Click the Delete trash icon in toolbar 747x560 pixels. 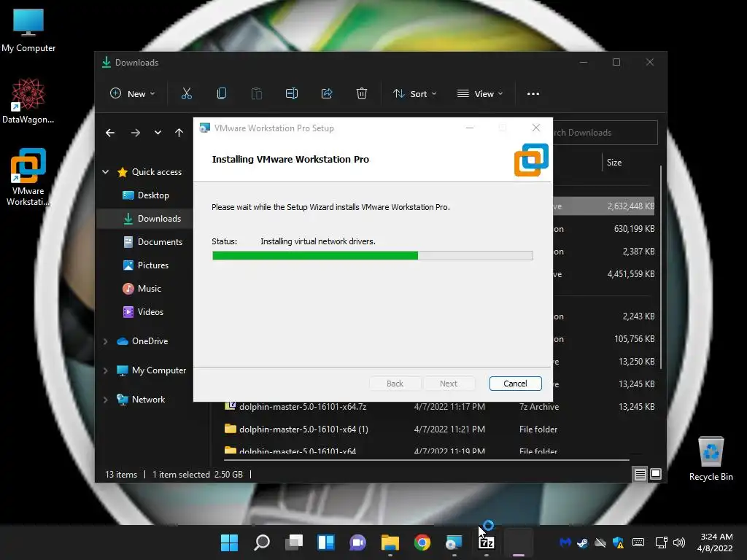[x=362, y=94]
